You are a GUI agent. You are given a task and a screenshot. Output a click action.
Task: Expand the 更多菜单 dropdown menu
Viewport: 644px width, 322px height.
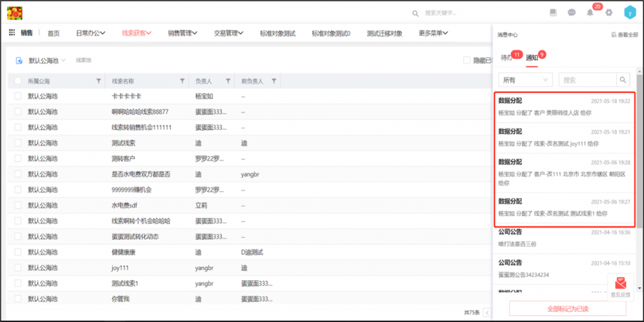pyautogui.click(x=434, y=33)
